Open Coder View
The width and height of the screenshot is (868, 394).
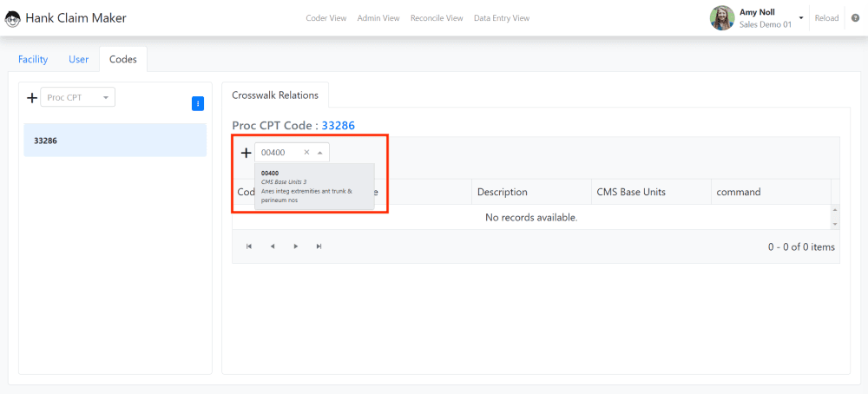tap(326, 18)
